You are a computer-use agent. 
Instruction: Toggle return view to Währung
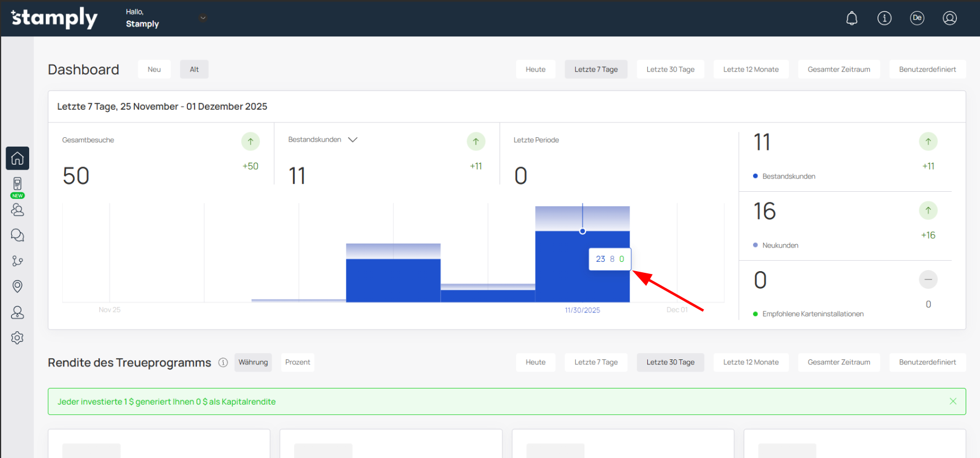click(x=253, y=362)
